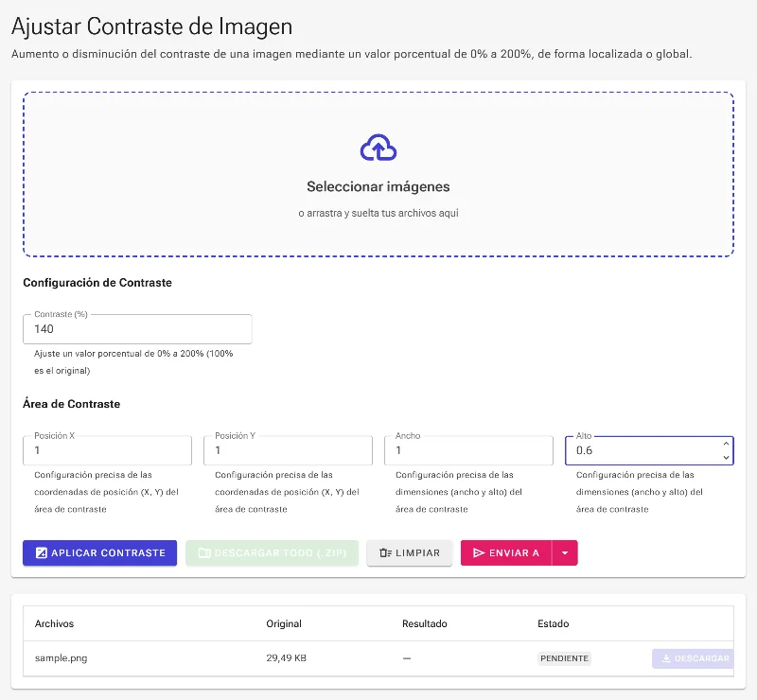Viewport: 757px width, 700px height.
Task: Click the Enviar A button
Action: click(x=506, y=552)
